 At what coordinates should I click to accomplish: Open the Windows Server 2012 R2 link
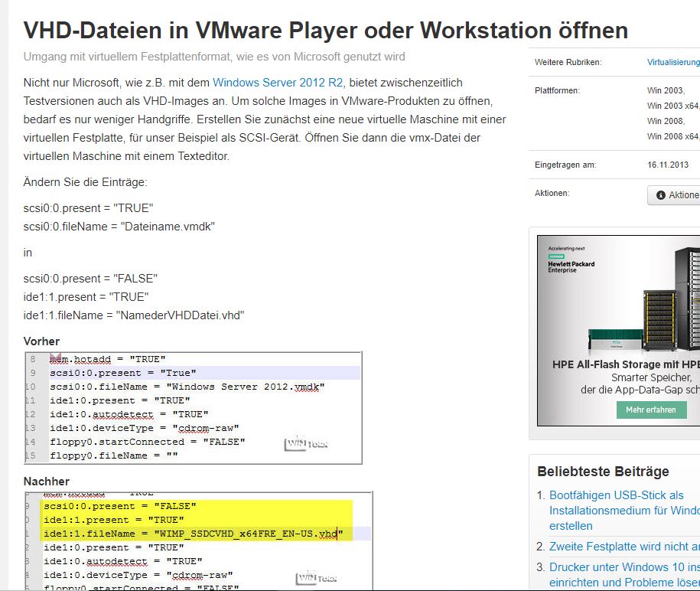(278, 83)
